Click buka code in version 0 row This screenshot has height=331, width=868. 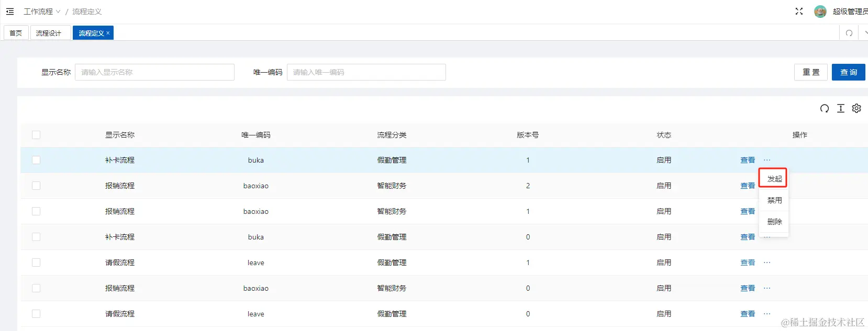256,237
